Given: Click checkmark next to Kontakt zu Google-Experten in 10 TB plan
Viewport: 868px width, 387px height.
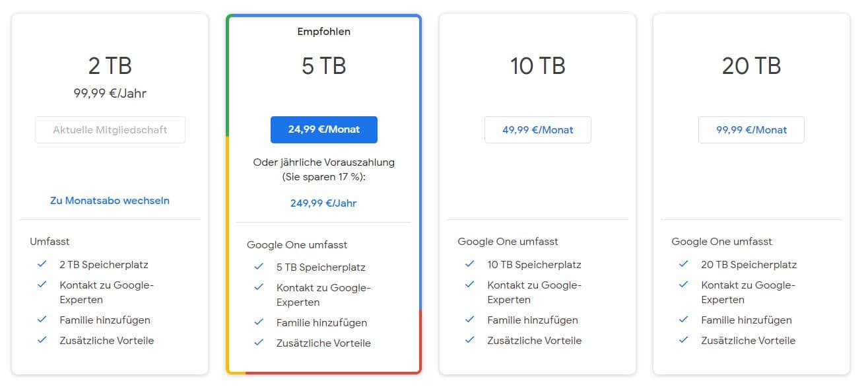Looking at the screenshot, I should click(470, 285).
